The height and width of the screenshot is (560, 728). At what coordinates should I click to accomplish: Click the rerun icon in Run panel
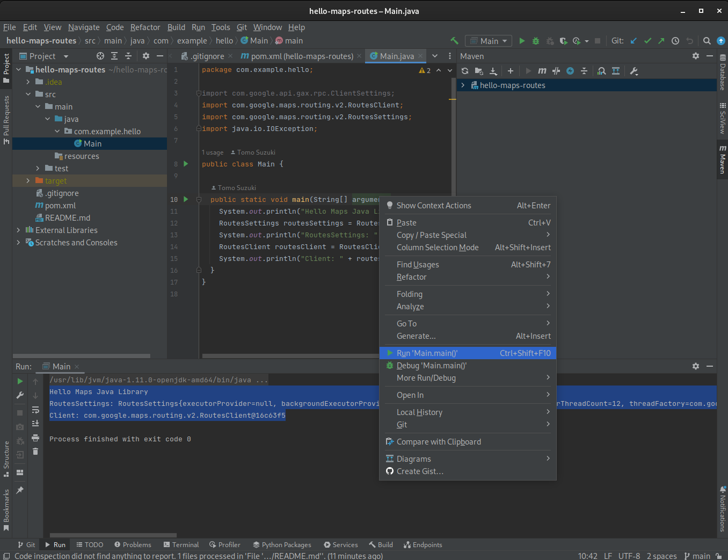coord(20,381)
